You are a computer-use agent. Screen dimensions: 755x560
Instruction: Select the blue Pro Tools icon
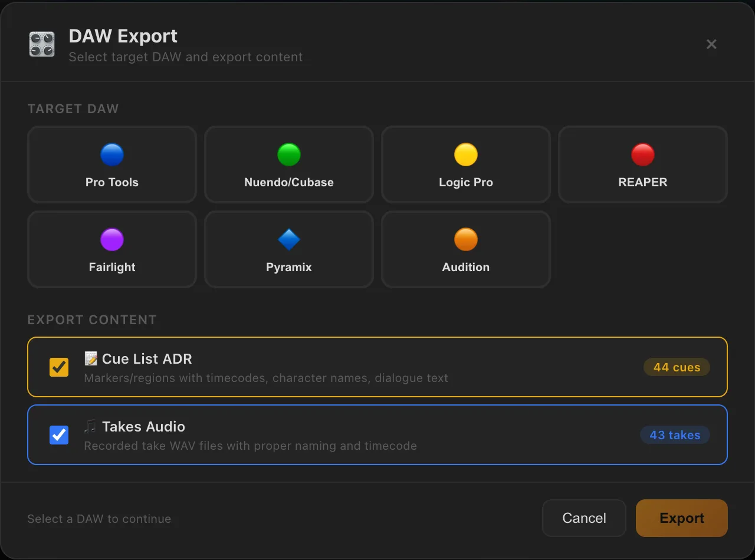point(112,155)
